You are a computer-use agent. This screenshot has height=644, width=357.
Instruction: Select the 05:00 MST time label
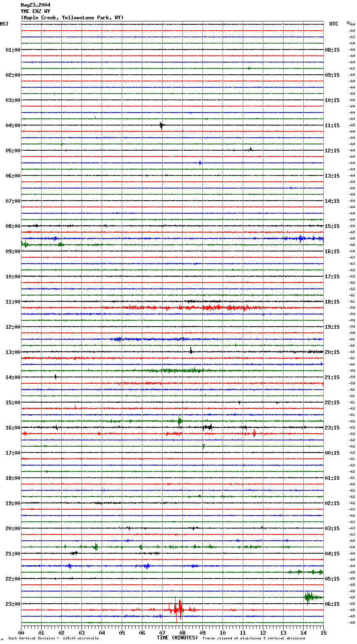coord(13,151)
